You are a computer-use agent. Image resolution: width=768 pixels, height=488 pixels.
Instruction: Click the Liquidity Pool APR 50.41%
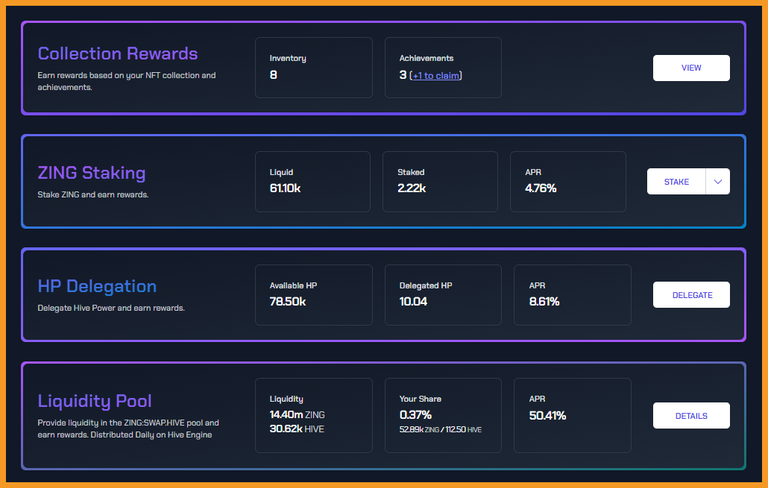[x=548, y=415]
